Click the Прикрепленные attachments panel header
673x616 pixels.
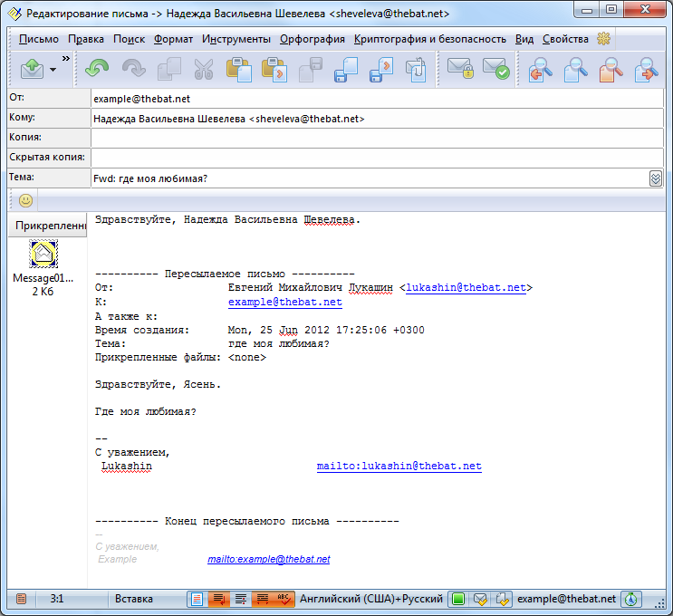click(x=48, y=226)
